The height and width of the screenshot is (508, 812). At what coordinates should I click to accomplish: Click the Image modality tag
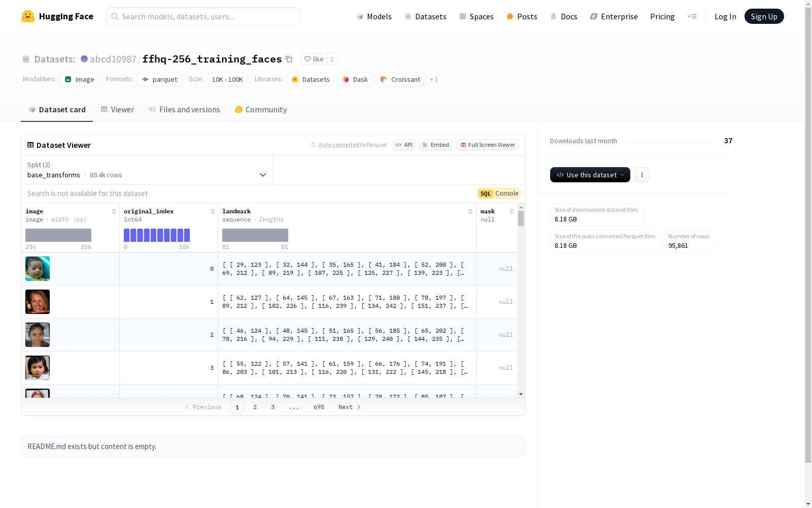(80, 79)
